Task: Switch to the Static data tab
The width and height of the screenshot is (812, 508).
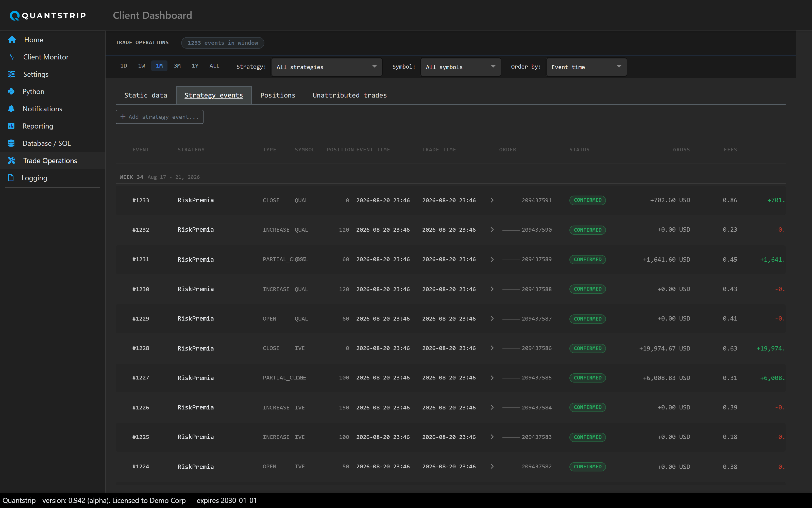Action: pos(146,96)
